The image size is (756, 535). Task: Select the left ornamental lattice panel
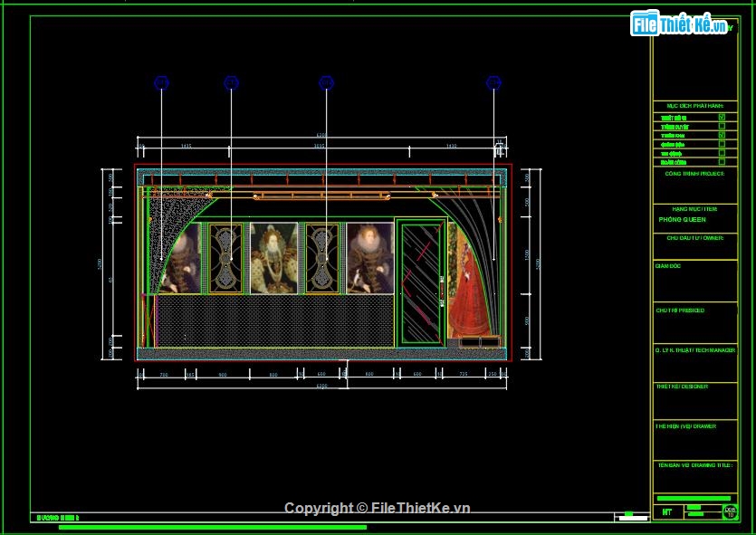click(225, 258)
